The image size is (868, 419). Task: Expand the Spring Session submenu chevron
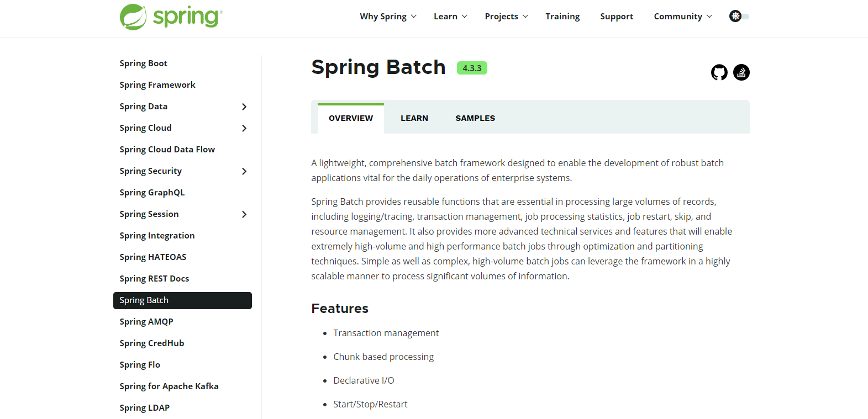coord(244,214)
